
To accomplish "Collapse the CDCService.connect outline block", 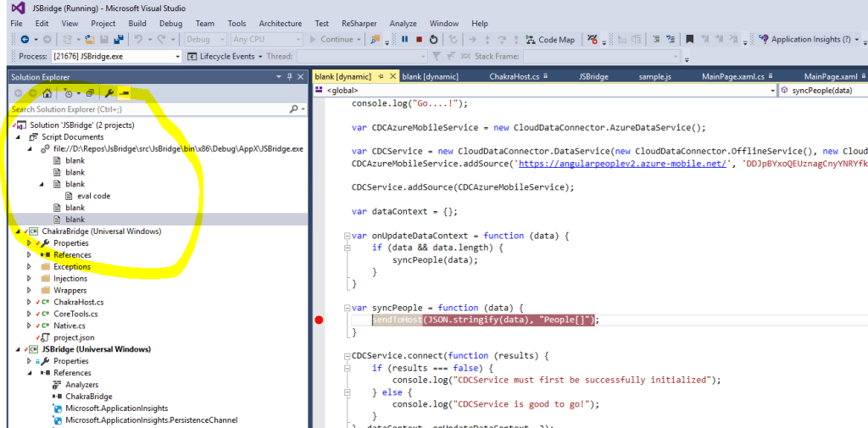I will tap(347, 355).
